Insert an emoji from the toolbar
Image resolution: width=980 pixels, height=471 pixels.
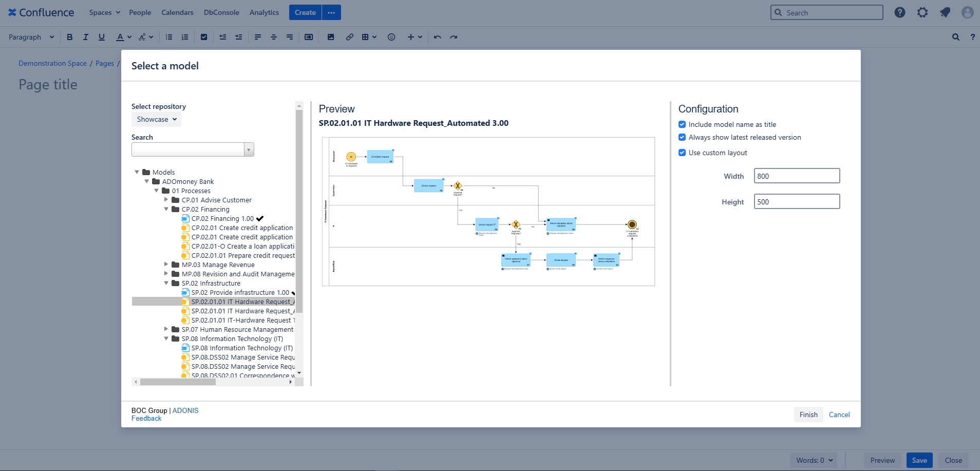pos(391,36)
